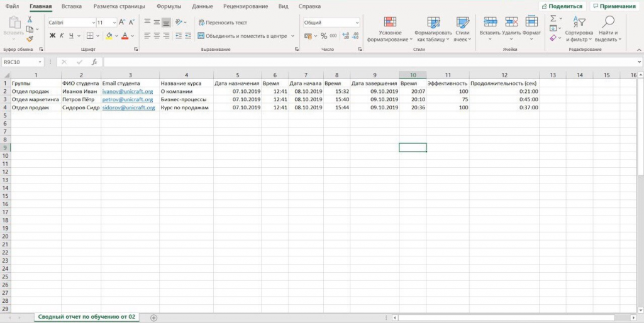Viewport: 644px width, 323px height.
Task: Click the Clear eraser icon
Action: [x=553, y=38]
